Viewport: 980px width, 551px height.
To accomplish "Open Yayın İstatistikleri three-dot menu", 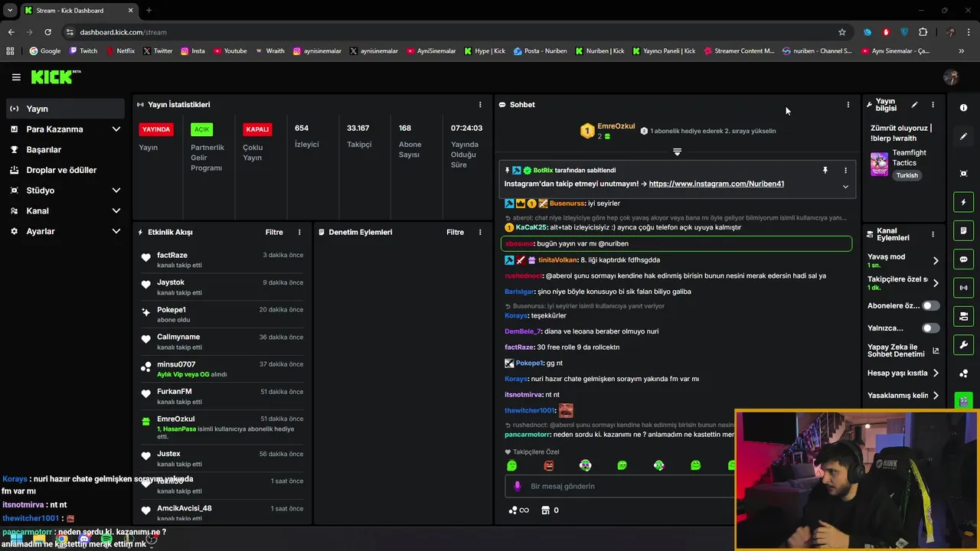I will [x=480, y=105].
